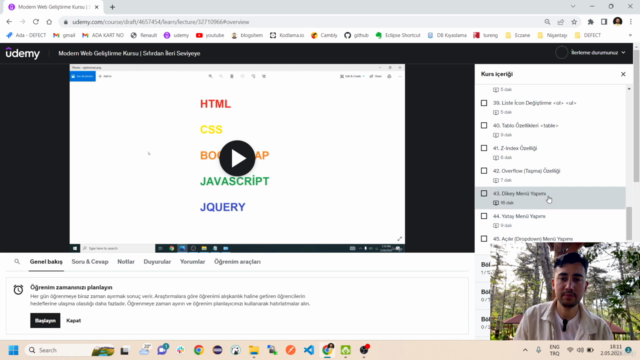640x360 pixels.
Task: Bookmark this page with star icon
Action: [574, 22]
